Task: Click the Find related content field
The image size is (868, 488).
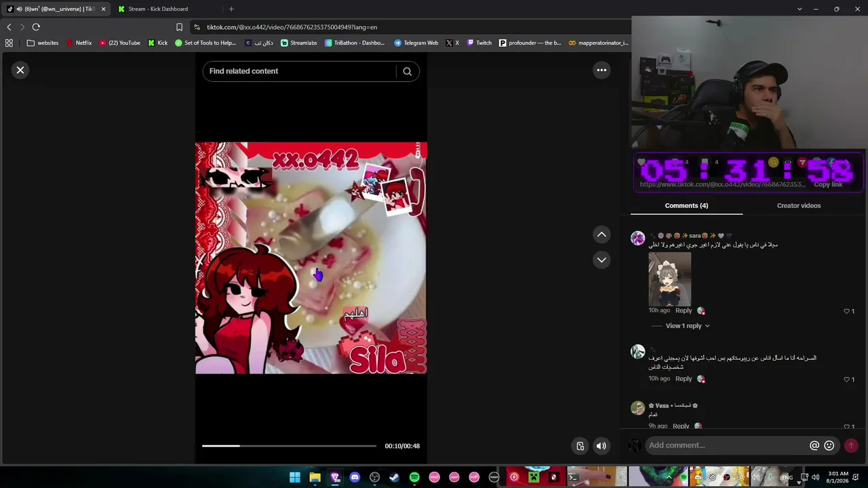Action: point(301,71)
